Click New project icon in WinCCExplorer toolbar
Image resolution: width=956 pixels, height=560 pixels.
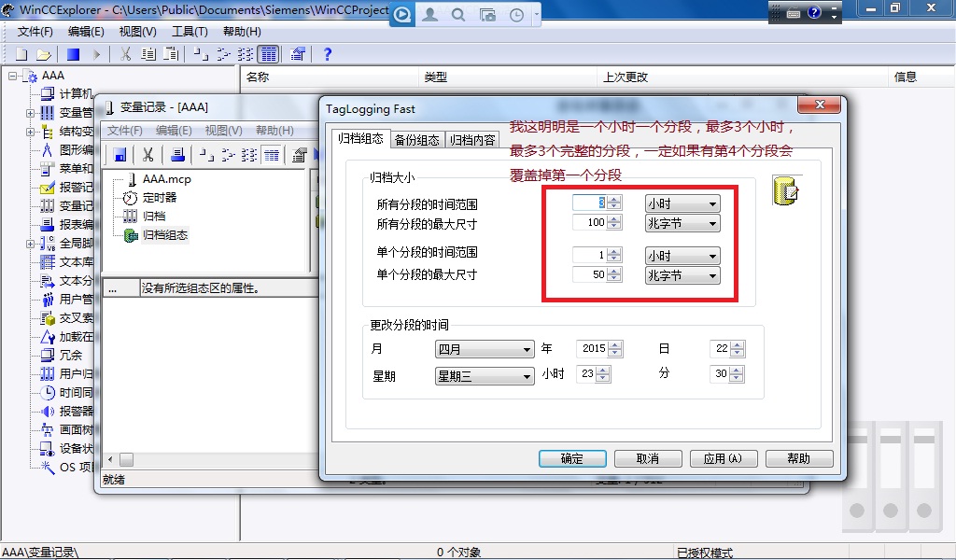21,54
